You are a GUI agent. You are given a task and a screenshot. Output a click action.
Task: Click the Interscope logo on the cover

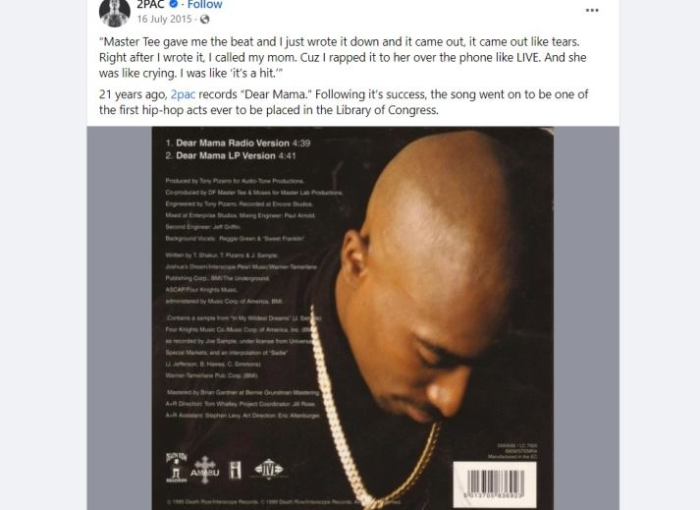pos(235,470)
